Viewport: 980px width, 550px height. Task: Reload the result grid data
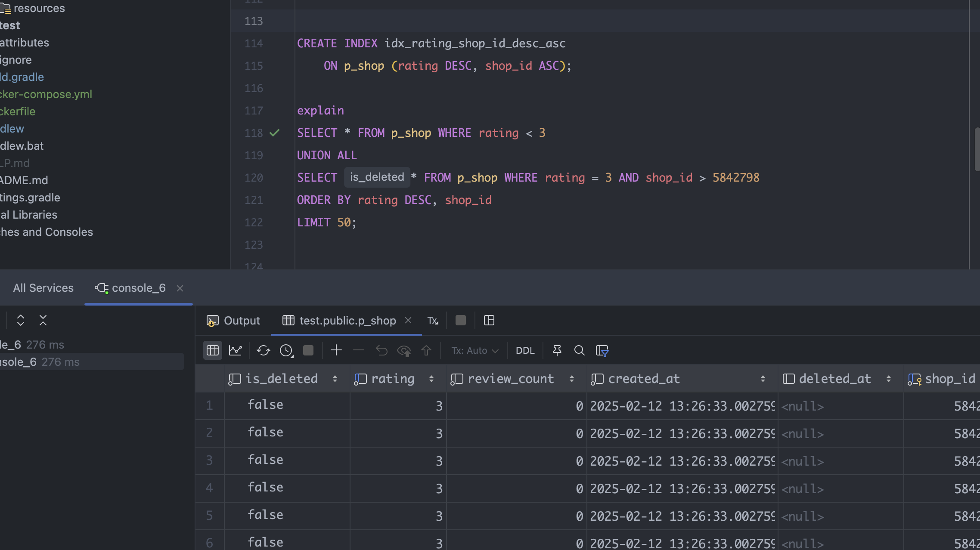point(263,350)
